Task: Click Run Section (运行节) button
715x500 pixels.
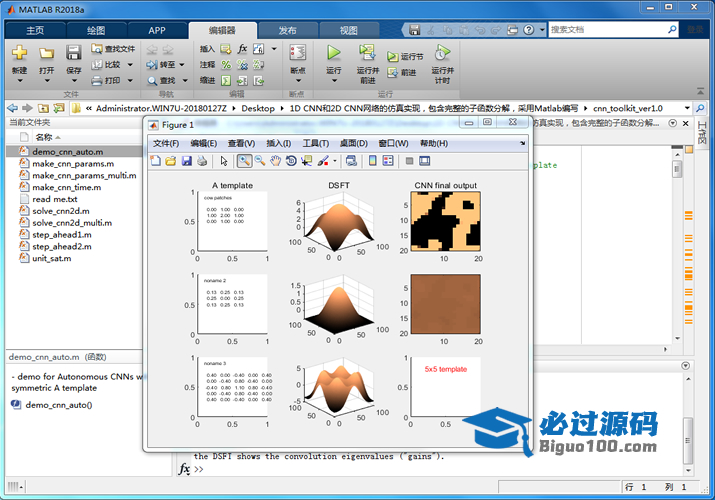Action: pos(405,57)
